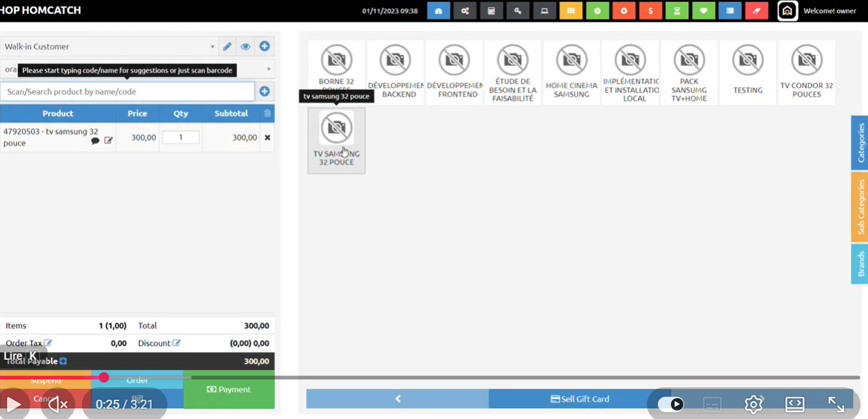Play the video with play button

click(14, 405)
